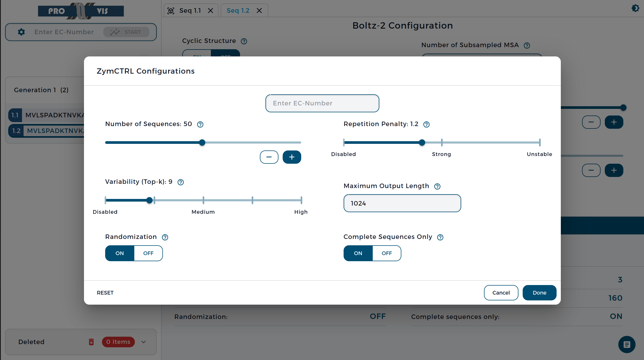The image size is (644, 360).
Task: Open Number of Sequences help icon
Action: click(x=200, y=125)
